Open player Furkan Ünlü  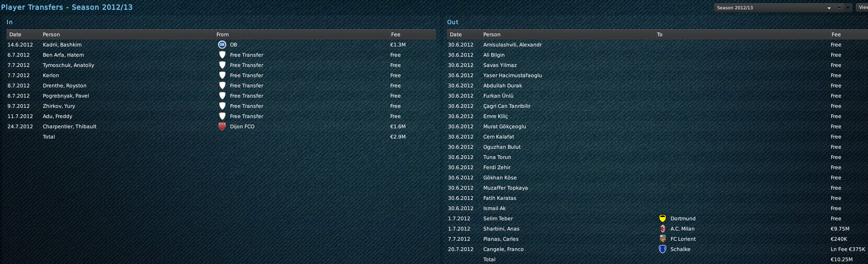tap(498, 96)
